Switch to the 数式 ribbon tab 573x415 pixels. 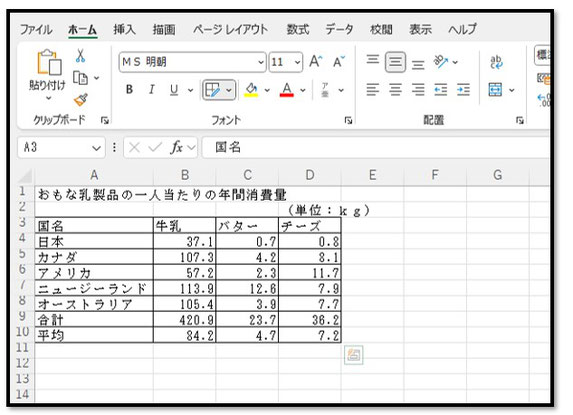point(298,29)
